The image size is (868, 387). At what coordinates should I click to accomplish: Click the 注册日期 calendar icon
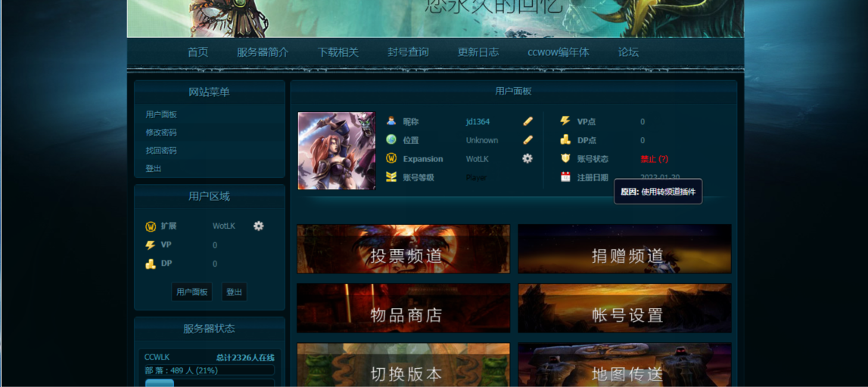pyautogui.click(x=565, y=177)
